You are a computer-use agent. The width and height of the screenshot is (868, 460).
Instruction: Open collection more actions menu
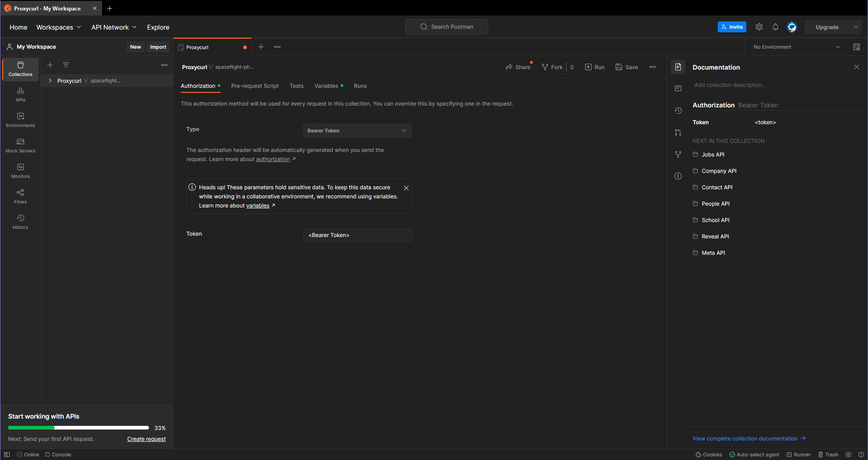click(653, 67)
